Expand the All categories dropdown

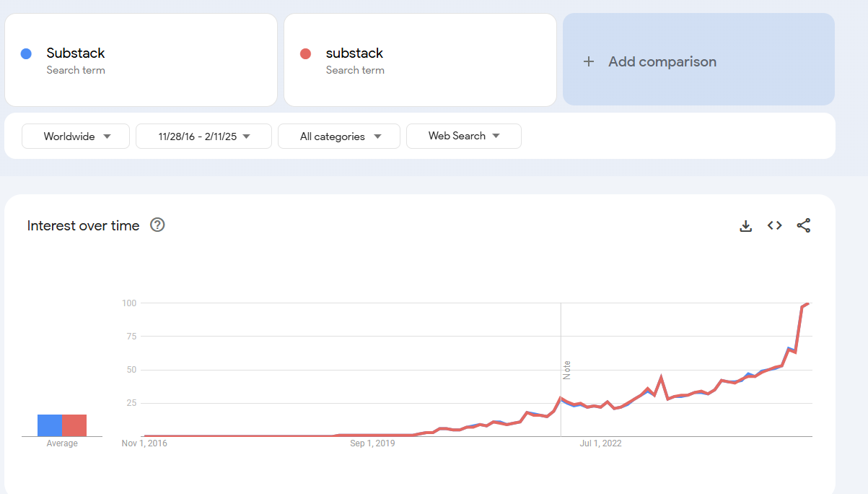coord(338,136)
